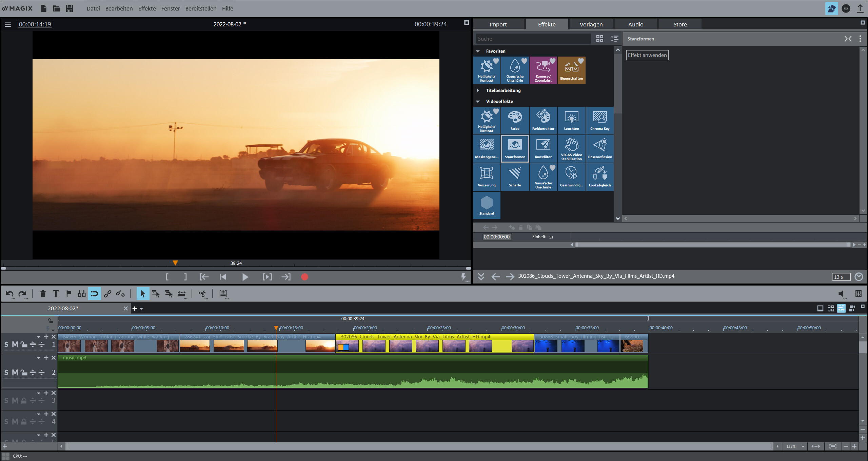The width and height of the screenshot is (868, 461).
Task: Click the keyframe timecode field showing 00:00:00:00
Action: coord(496,237)
